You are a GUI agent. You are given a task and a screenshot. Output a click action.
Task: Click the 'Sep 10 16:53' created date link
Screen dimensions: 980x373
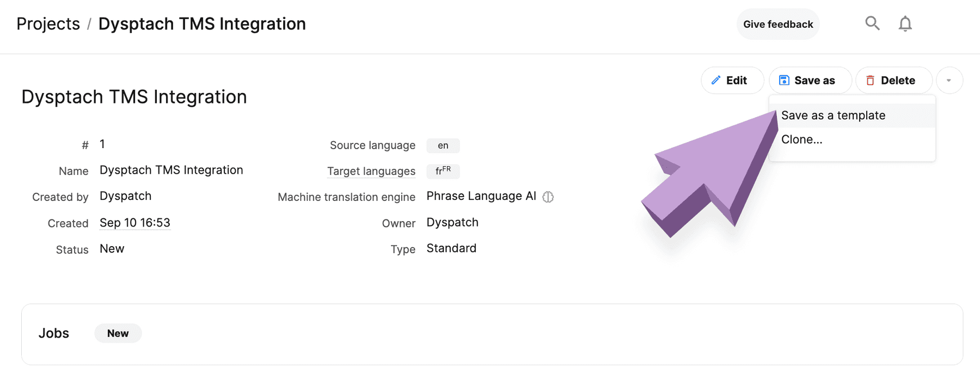click(134, 222)
